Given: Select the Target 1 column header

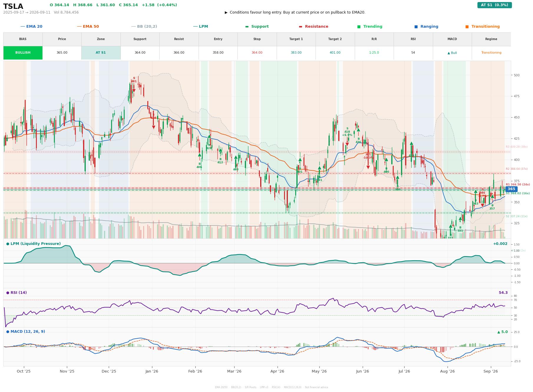Looking at the screenshot, I should tap(296, 39).
